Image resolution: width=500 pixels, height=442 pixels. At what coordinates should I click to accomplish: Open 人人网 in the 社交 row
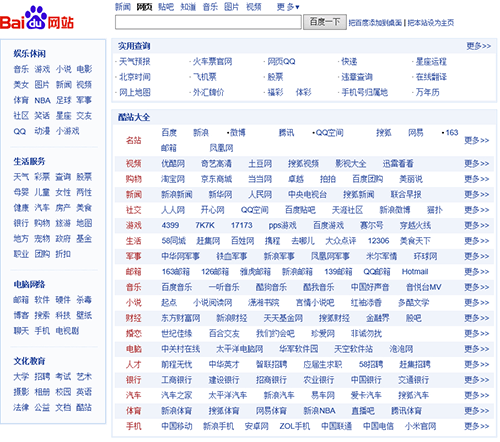(x=173, y=210)
